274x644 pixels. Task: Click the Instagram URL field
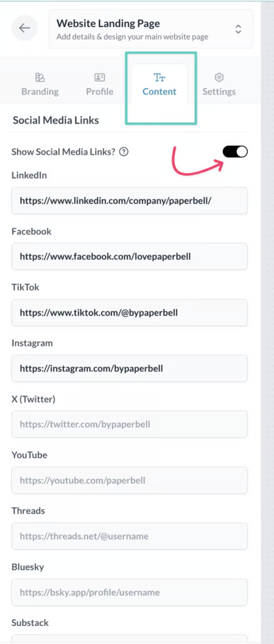(x=129, y=369)
